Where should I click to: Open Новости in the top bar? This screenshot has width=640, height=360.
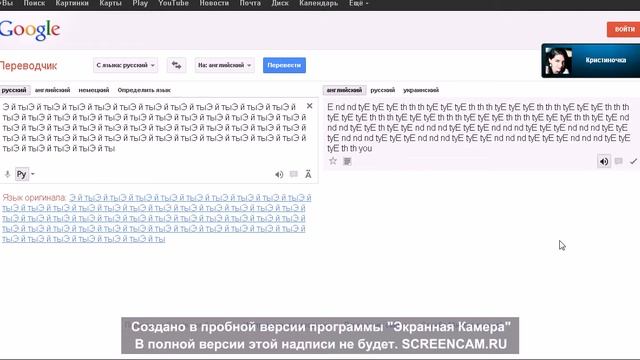click(214, 3)
